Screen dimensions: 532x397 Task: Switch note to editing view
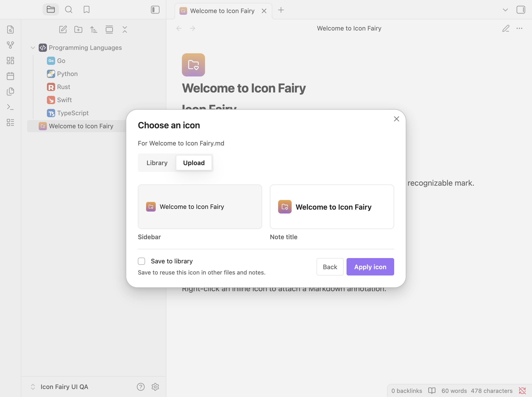point(506,28)
